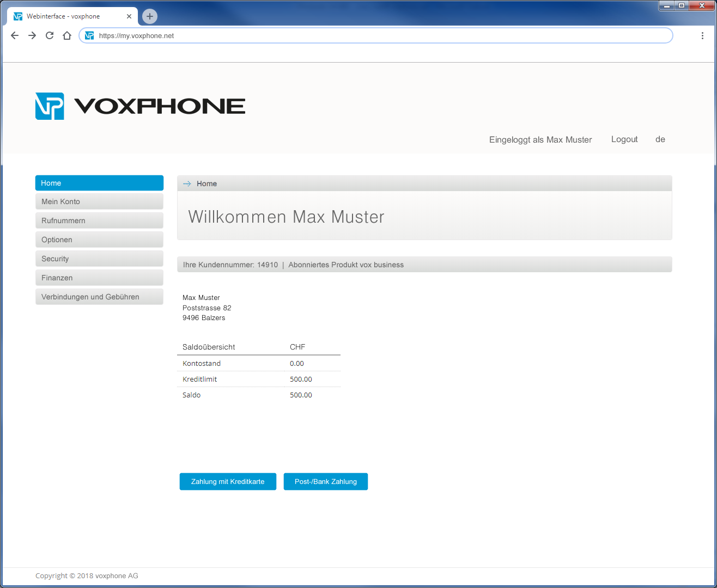717x588 pixels.
Task: Click the Kreditlimit row label
Action: [199, 379]
